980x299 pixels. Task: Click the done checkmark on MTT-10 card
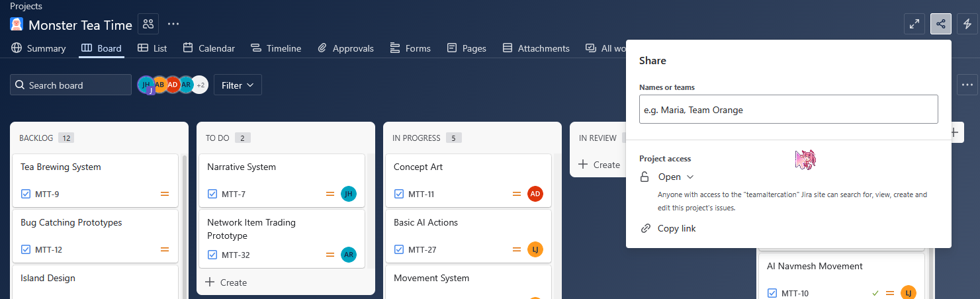[875, 293]
